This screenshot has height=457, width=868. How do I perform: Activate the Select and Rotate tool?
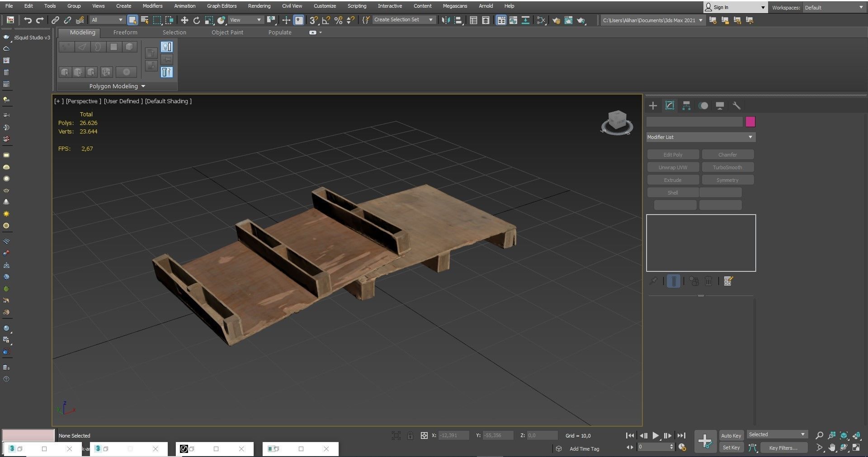196,20
